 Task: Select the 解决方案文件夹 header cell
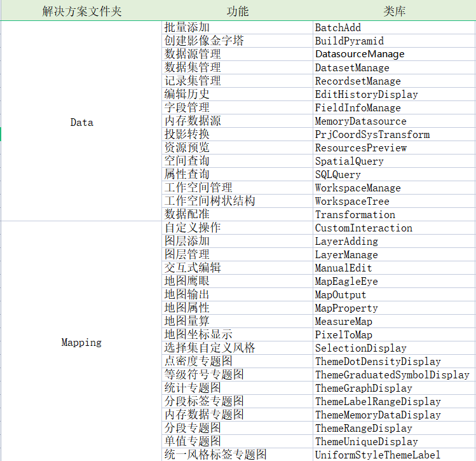(x=81, y=11)
